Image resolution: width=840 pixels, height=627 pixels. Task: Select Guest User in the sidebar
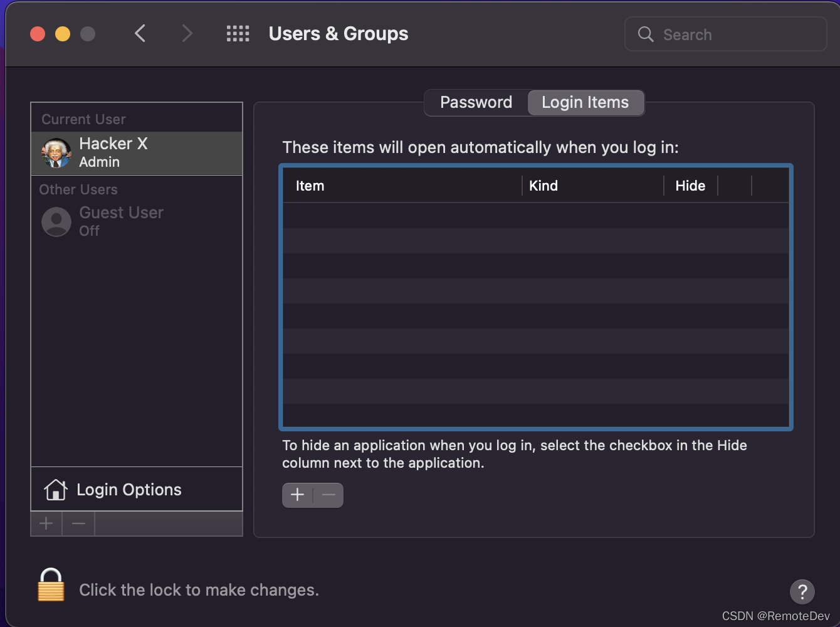pos(121,221)
